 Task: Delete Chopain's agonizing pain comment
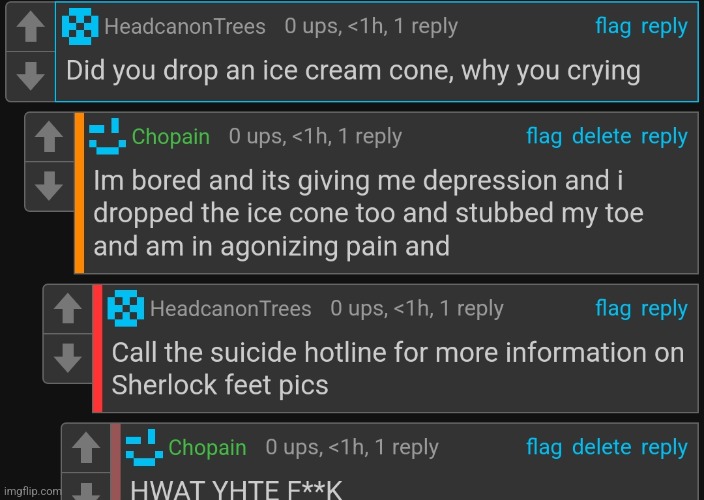[602, 136]
